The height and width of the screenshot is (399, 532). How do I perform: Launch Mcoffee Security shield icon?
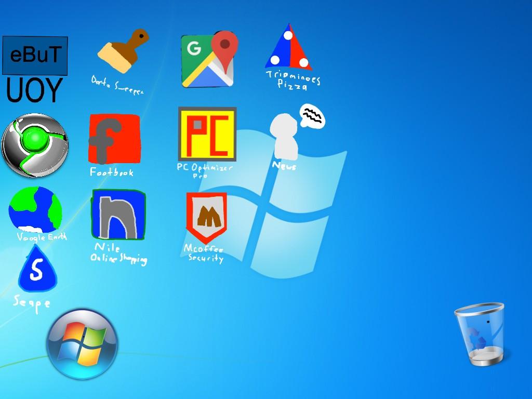(x=206, y=218)
